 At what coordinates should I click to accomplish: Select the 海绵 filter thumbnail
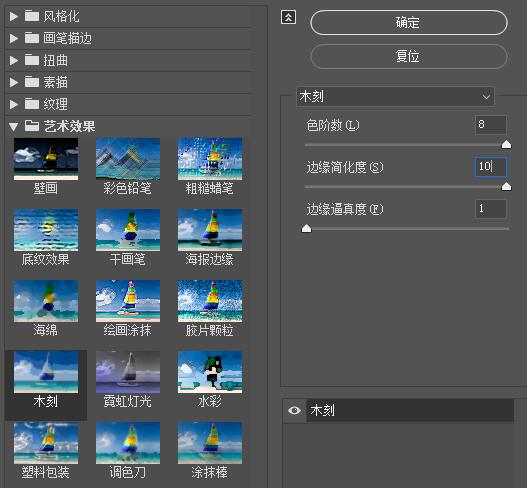(46, 301)
